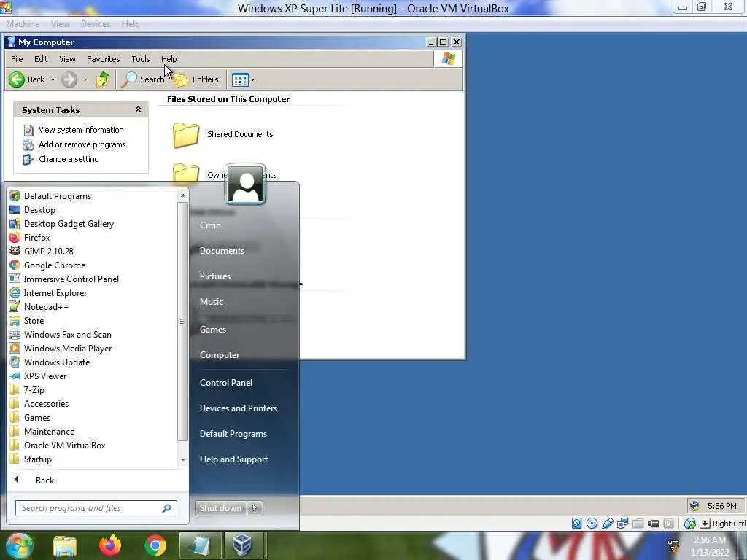Screen dimensions: 747x560
Task: Open the View menu in My Computer
Action: click(x=67, y=59)
